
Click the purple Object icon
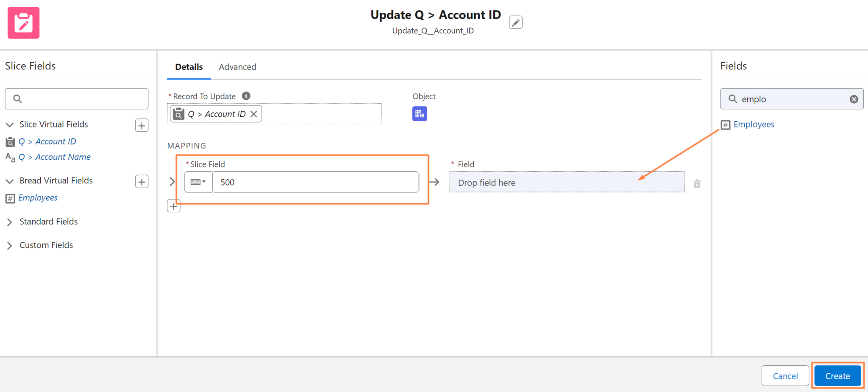419,114
